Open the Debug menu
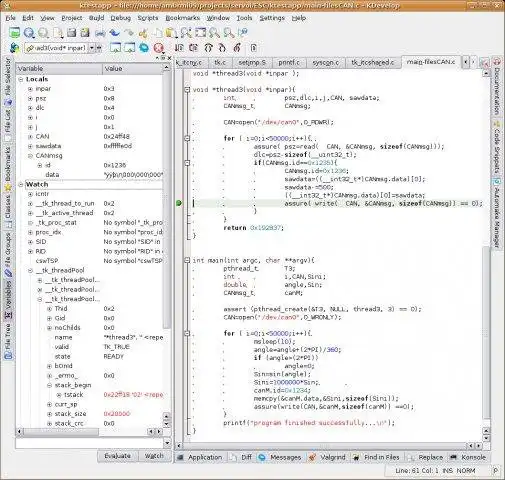The width and height of the screenshot is (505, 480). (x=120, y=18)
